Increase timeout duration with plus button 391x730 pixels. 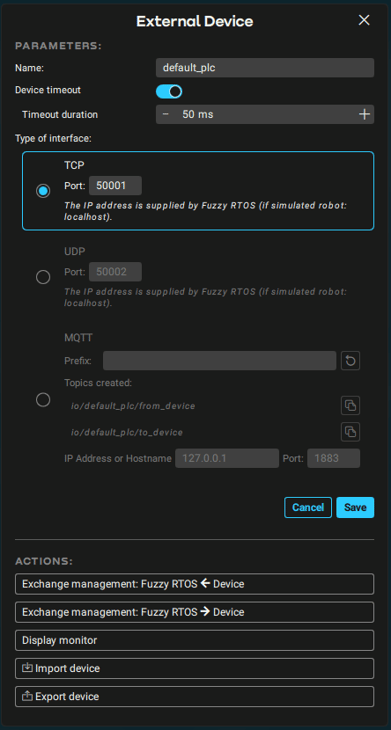(364, 115)
